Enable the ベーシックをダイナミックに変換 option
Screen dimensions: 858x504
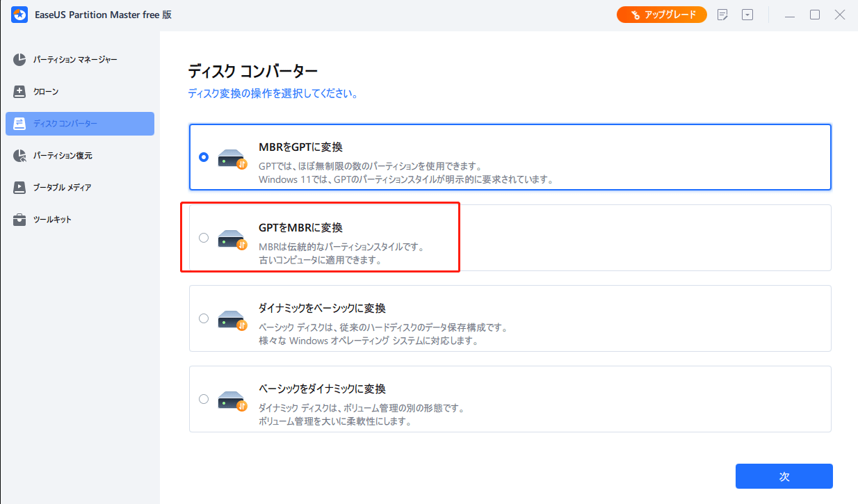(204, 399)
